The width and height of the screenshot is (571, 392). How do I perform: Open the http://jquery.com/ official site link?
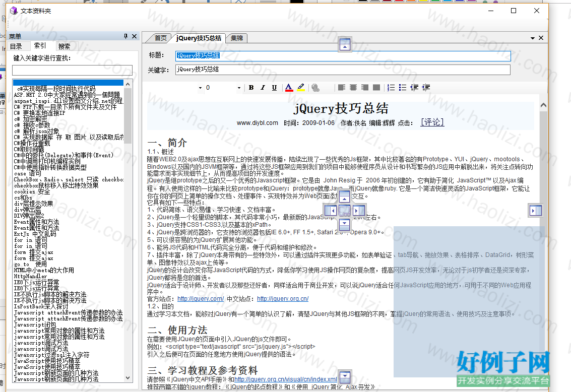pos(201,299)
